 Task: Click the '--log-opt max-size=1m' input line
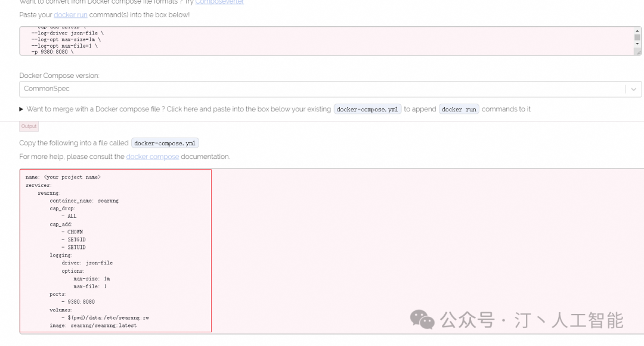66,39
